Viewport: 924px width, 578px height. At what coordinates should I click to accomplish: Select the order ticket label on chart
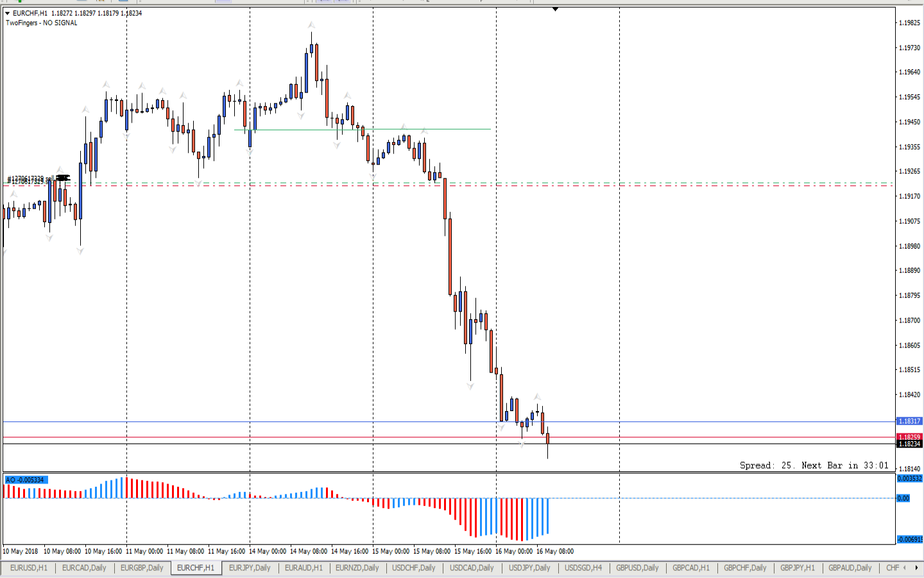[37, 180]
